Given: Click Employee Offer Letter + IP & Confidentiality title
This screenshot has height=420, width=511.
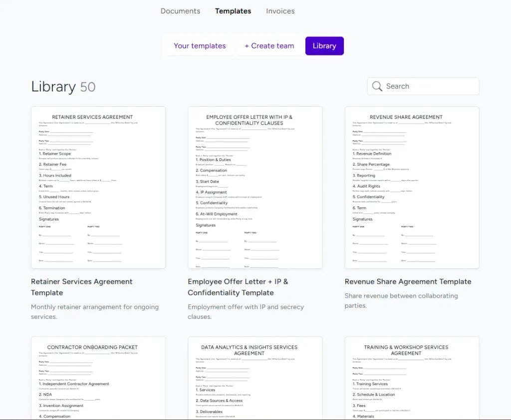Looking at the screenshot, I should (238, 287).
